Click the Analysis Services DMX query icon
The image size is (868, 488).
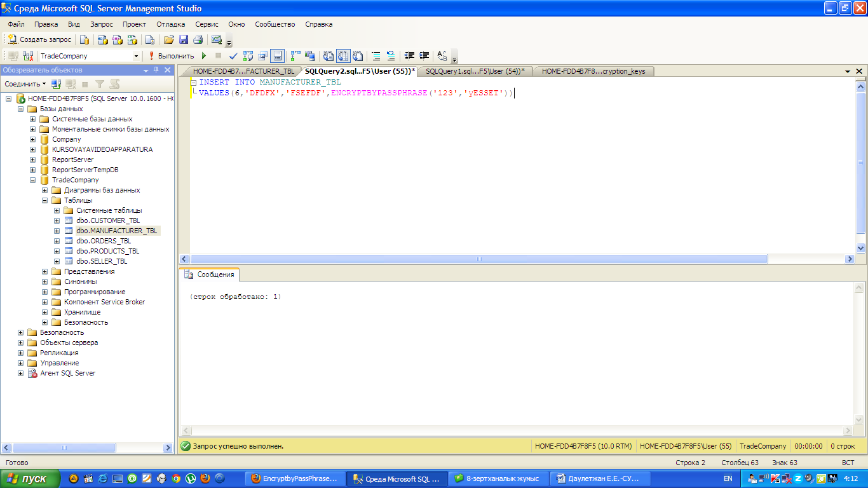[118, 39]
